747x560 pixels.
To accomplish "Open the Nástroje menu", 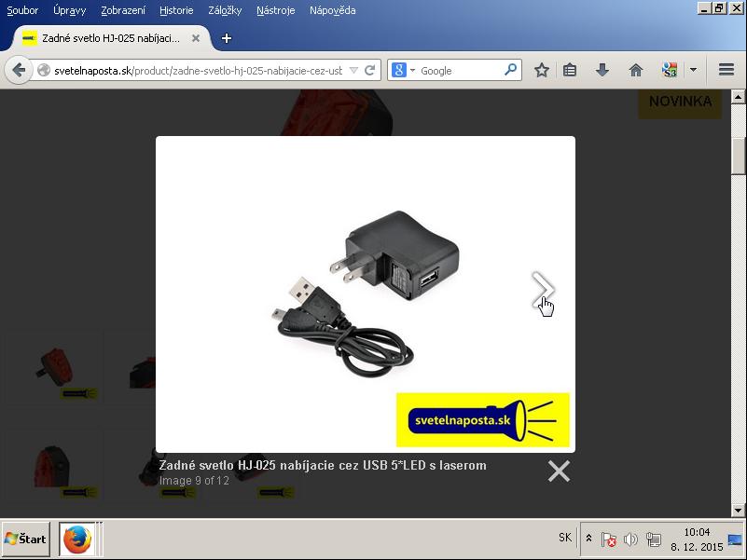I will click(275, 10).
